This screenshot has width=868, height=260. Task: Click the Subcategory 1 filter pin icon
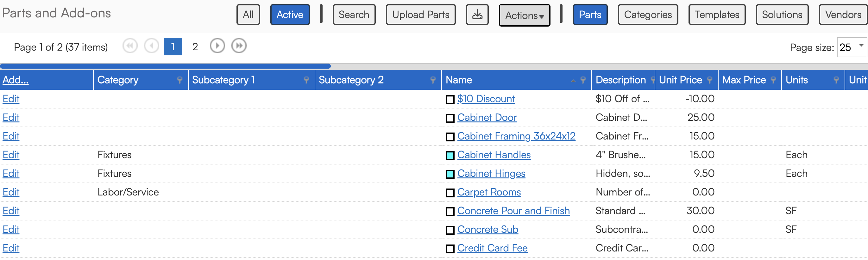306,80
